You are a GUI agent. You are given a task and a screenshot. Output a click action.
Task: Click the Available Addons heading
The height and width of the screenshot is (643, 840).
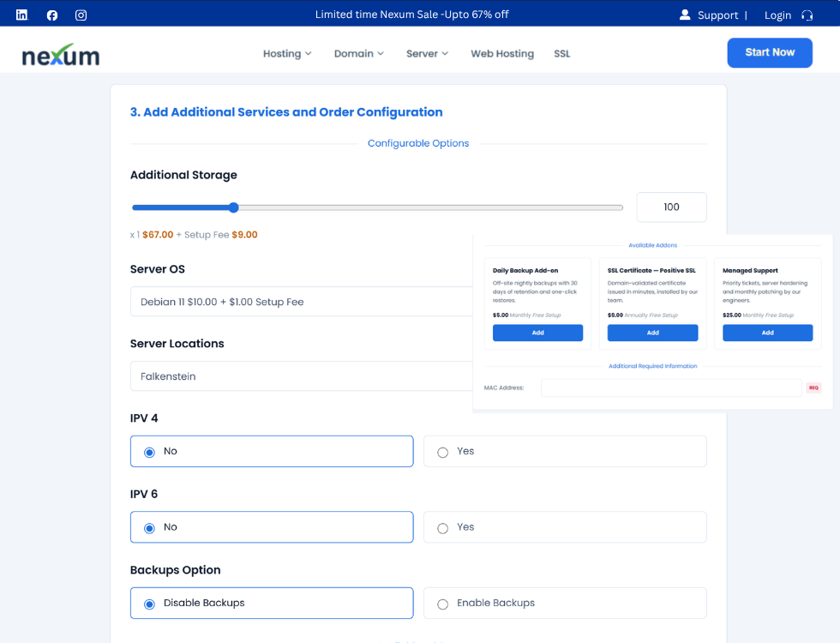(x=652, y=245)
